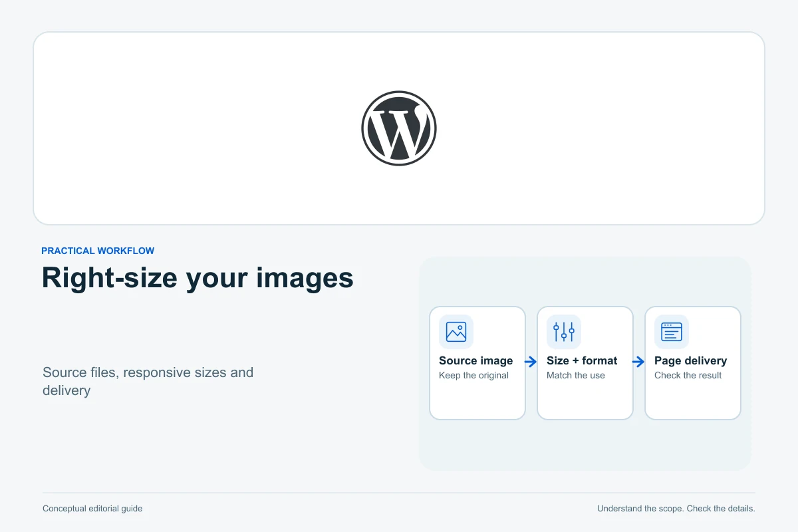Click the "Keep the original" caption
The height and width of the screenshot is (532, 798).
(x=473, y=375)
